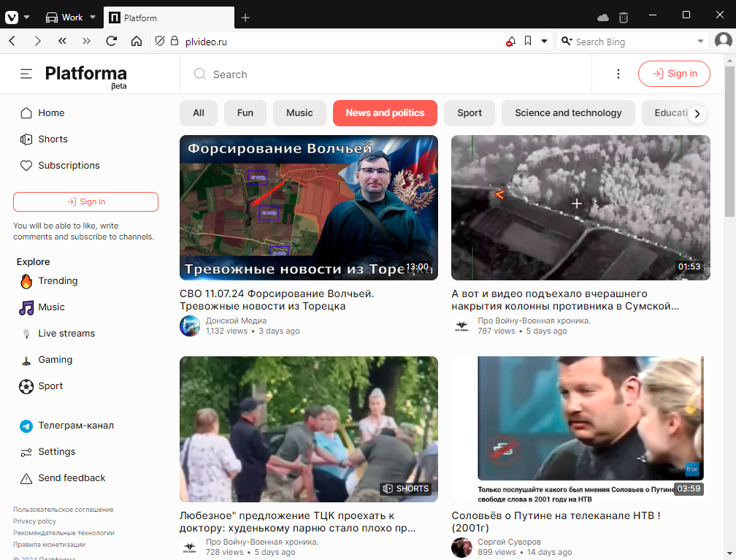Open Sport in Explore sidebar section
The height and width of the screenshot is (560, 736).
[x=42, y=386]
